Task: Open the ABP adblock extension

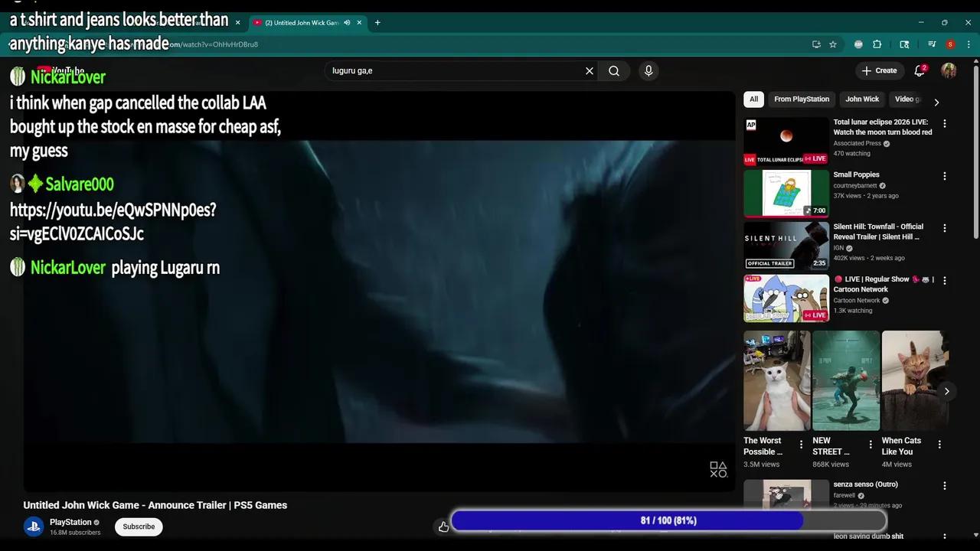Action: point(858,44)
